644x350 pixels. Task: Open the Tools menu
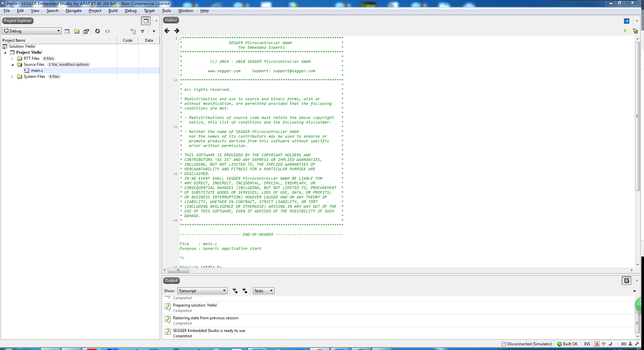166,11
